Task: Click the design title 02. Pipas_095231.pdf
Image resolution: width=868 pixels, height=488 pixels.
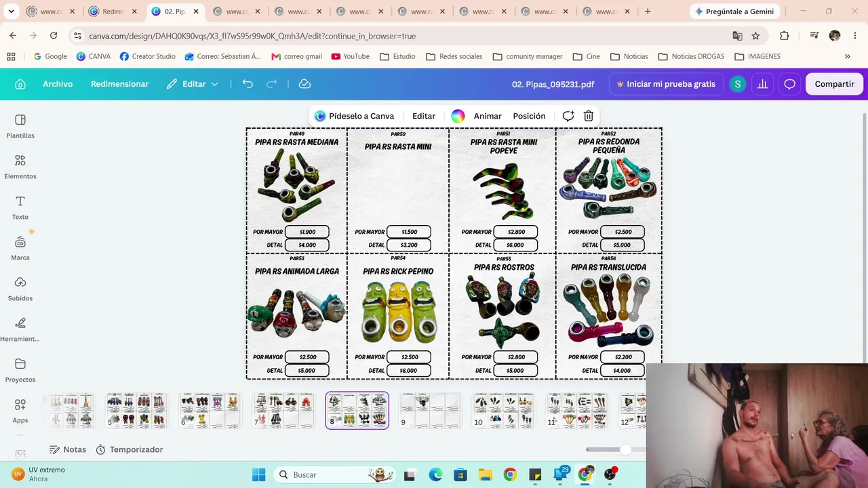Action: 553,84
